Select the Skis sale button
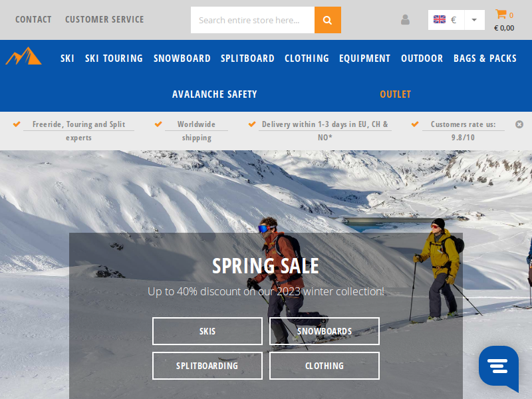 coord(207,331)
